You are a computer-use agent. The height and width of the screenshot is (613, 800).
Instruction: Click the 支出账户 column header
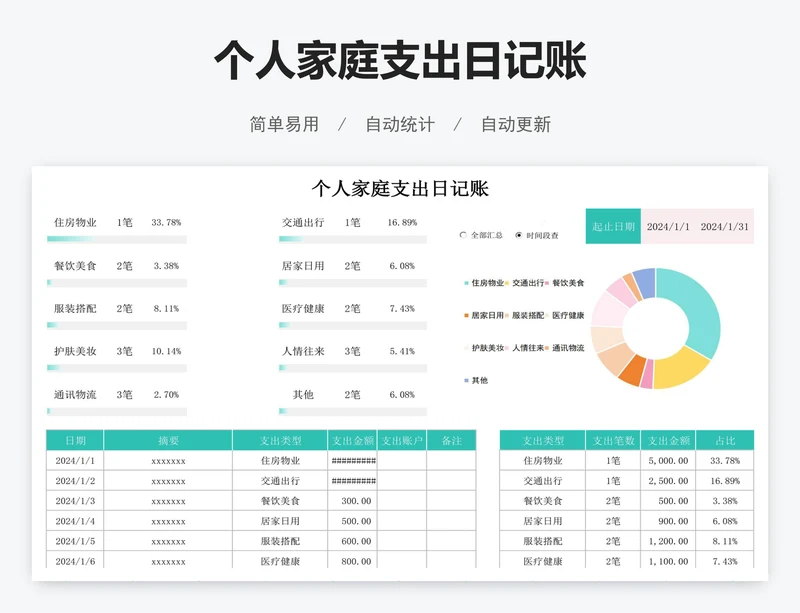pos(402,440)
